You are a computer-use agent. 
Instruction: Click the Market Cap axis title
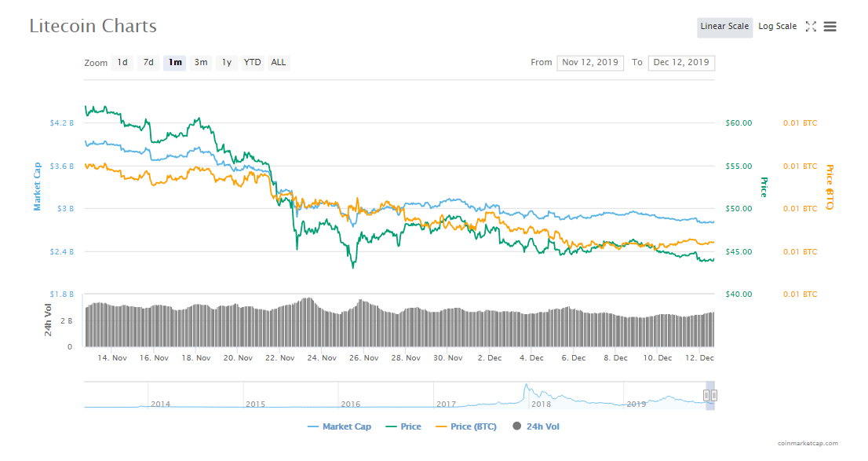(37, 187)
